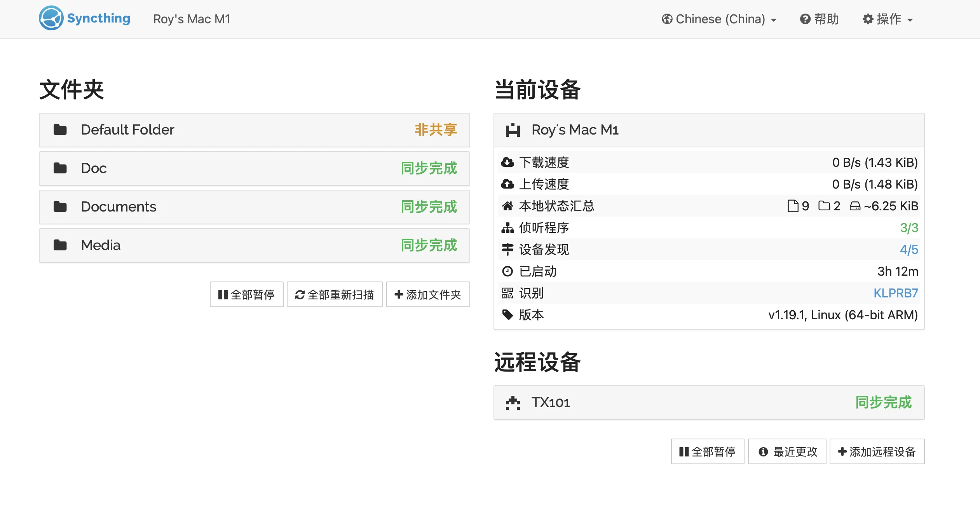Pause all folders with 全部暂停 button
Viewport: 980px width, 528px height.
coord(246,294)
